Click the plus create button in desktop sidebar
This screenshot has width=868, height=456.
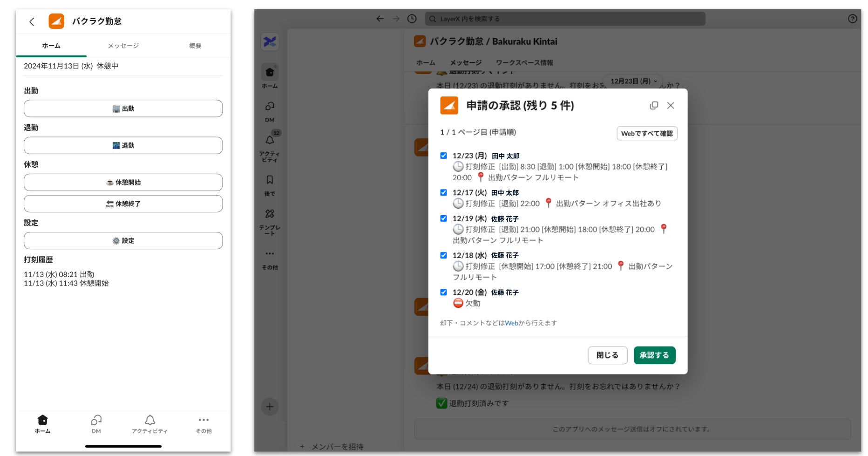[x=270, y=407]
